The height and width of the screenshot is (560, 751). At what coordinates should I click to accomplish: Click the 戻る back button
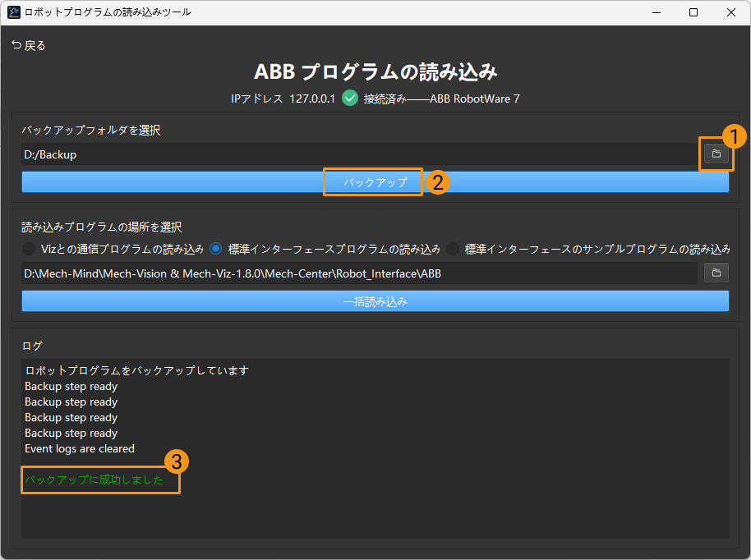coord(28,45)
